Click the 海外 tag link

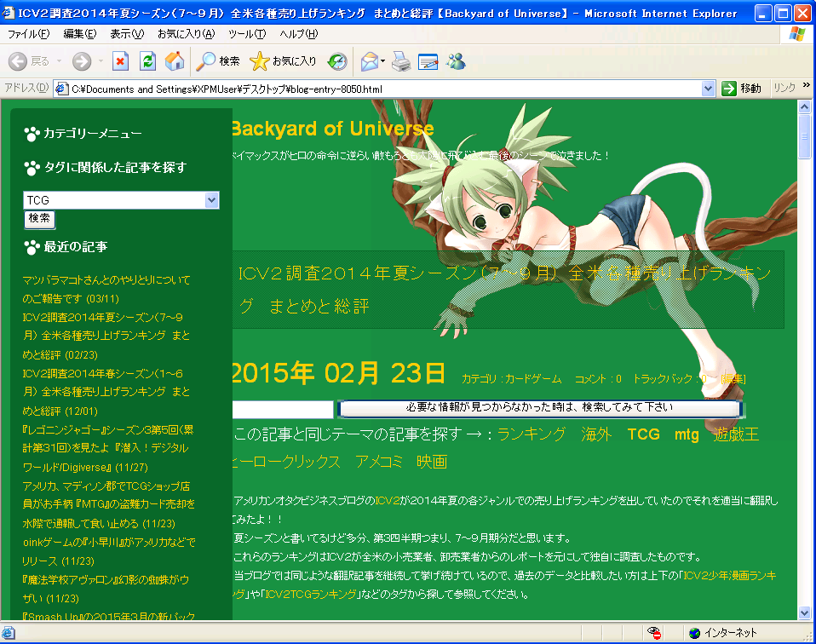tap(596, 434)
